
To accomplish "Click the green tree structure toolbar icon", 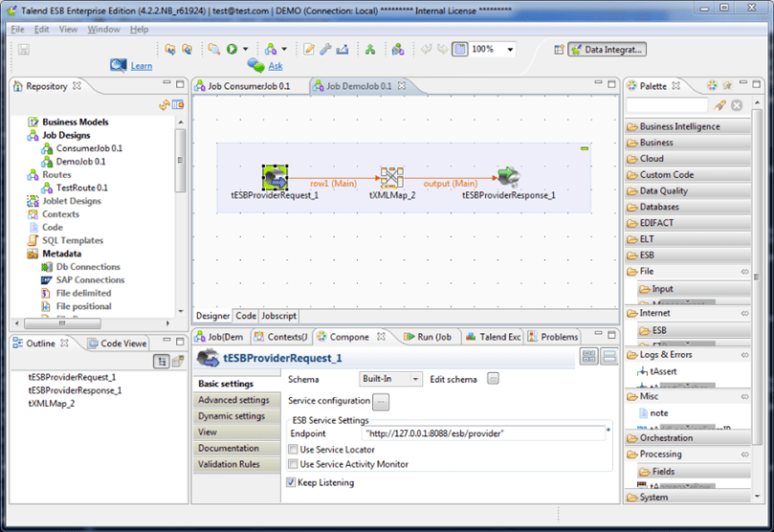I will pyautogui.click(x=369, y=50).
